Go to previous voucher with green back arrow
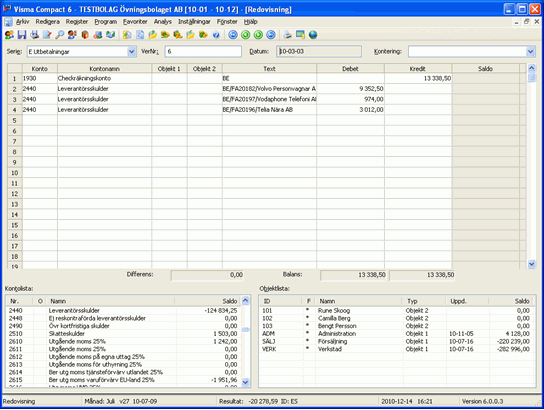The image size is (544, 410). pyautogui.click(x=246, y=35)
